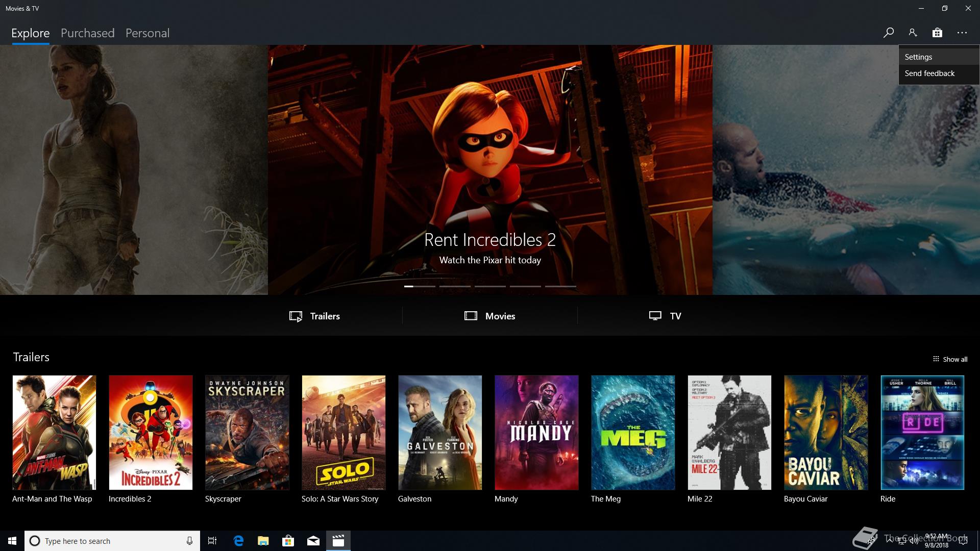The height and width of the screenshot is (551, 980).
Task: Open Microsoft Store from taskbar
Action: pos(288,541)
